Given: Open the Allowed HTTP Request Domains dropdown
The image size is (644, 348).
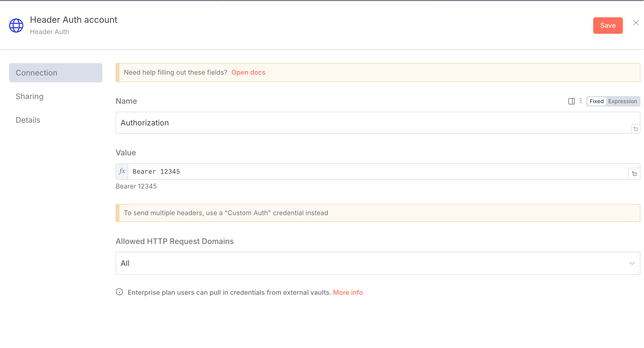Looking at the screenshot, I should [378, 263].
